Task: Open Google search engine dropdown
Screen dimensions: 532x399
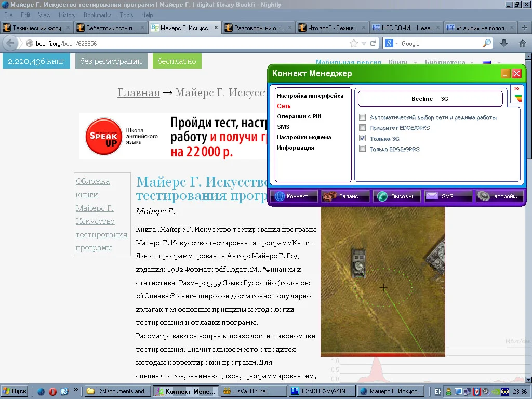Action: pos(392,44)
